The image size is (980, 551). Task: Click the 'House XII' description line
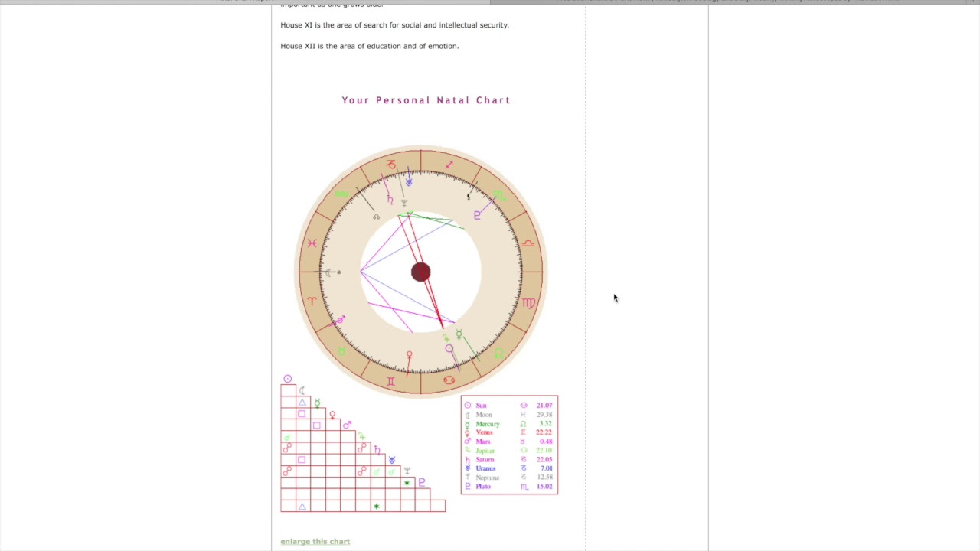click(369, 46)
